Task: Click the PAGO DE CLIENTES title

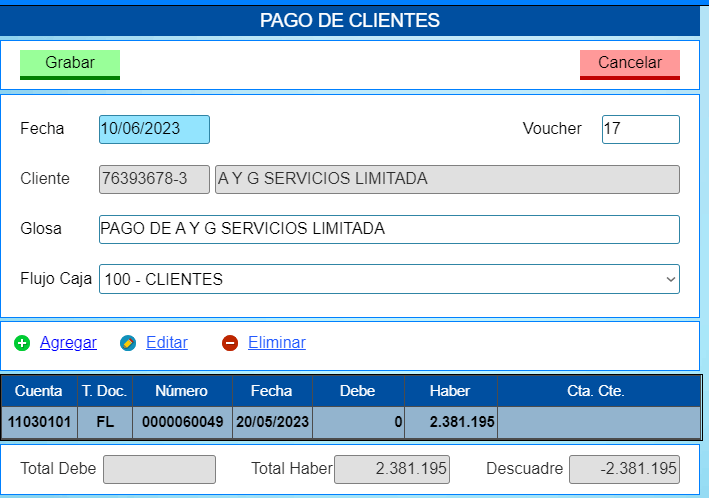Action: 350,20
